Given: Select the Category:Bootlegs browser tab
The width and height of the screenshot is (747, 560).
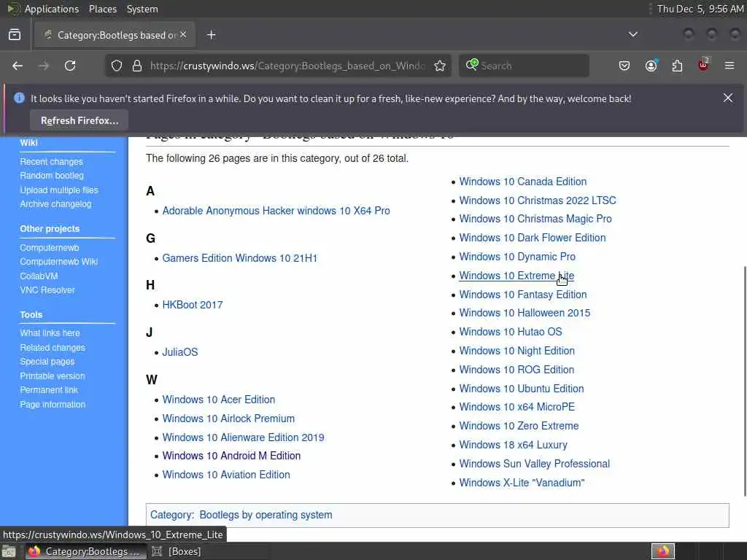Looking at the screenshot, I should point(115,35).
